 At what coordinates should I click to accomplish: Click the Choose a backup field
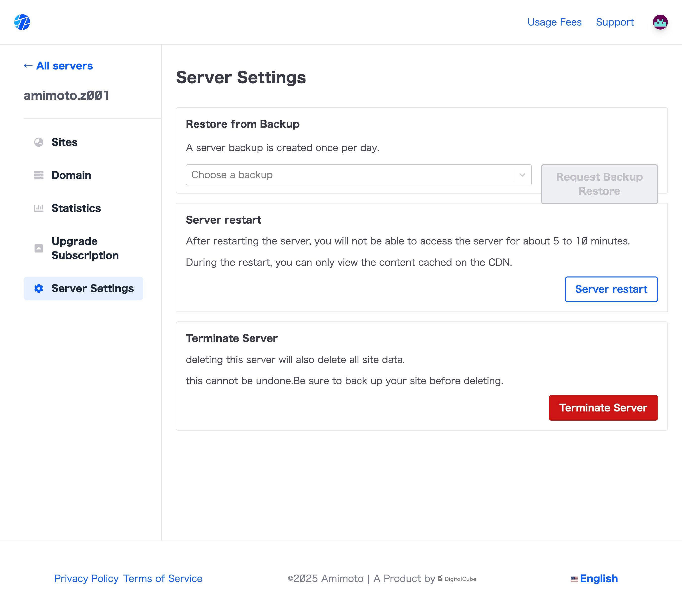coord(348,175)
